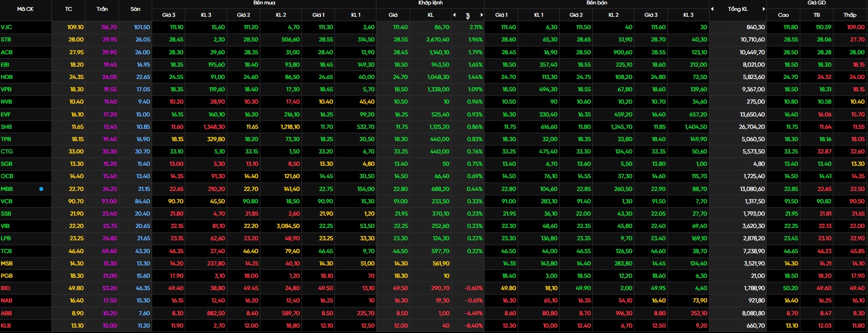Select the TCB ticker symbol

click(6, 251)
